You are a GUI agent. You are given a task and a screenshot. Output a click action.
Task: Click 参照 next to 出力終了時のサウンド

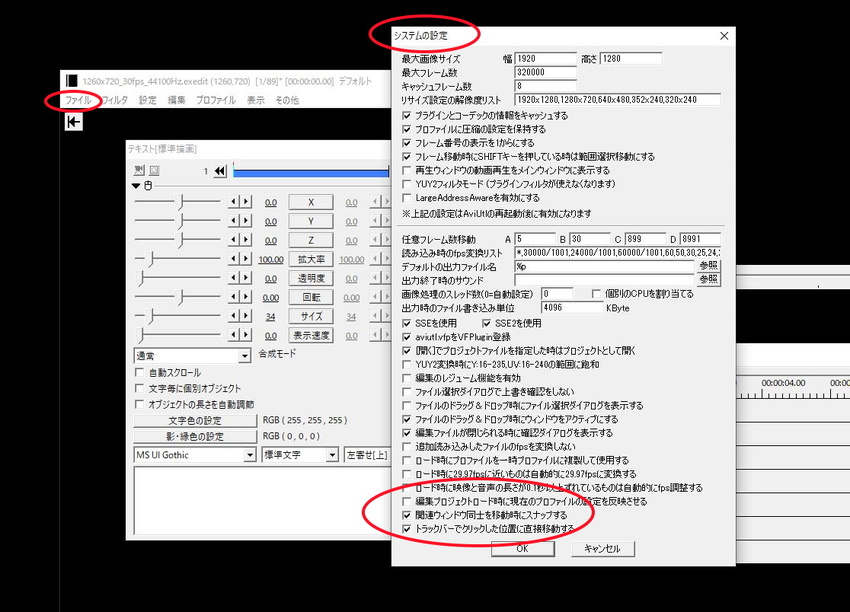[x=709, y=279]
